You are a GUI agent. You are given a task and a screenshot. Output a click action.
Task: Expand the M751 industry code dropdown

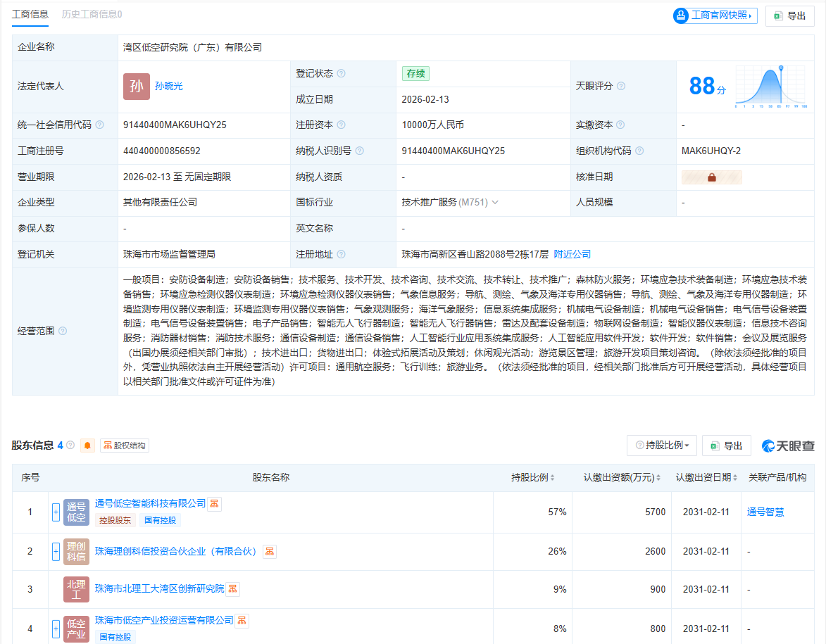495,202
